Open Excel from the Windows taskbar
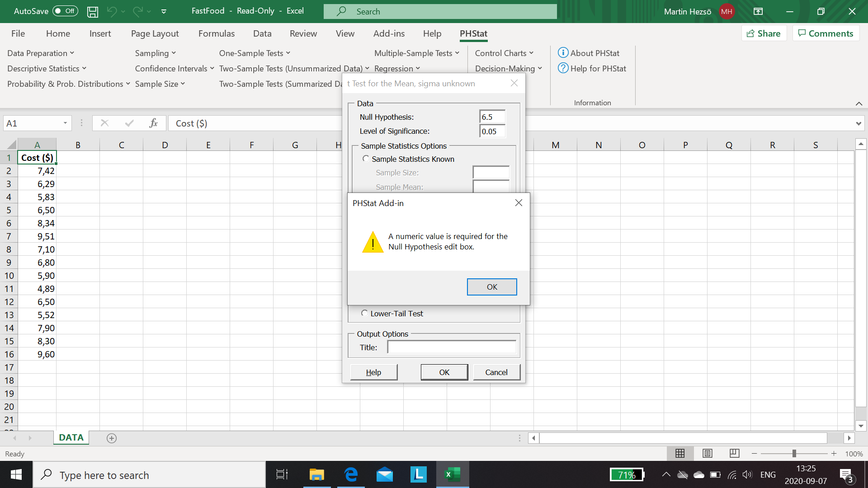The width and height of the screenshot is (868, 488). point(452,474)
